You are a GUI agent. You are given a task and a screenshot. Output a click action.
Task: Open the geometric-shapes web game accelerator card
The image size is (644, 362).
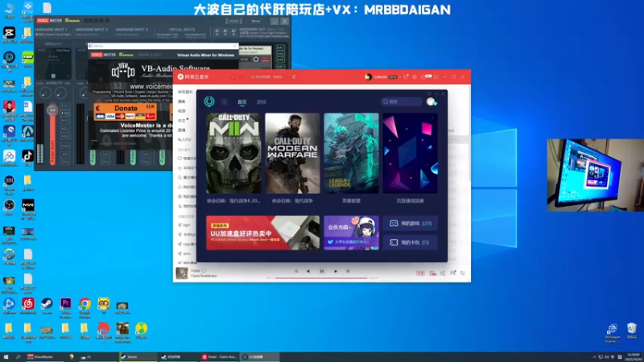coord(410,153)
